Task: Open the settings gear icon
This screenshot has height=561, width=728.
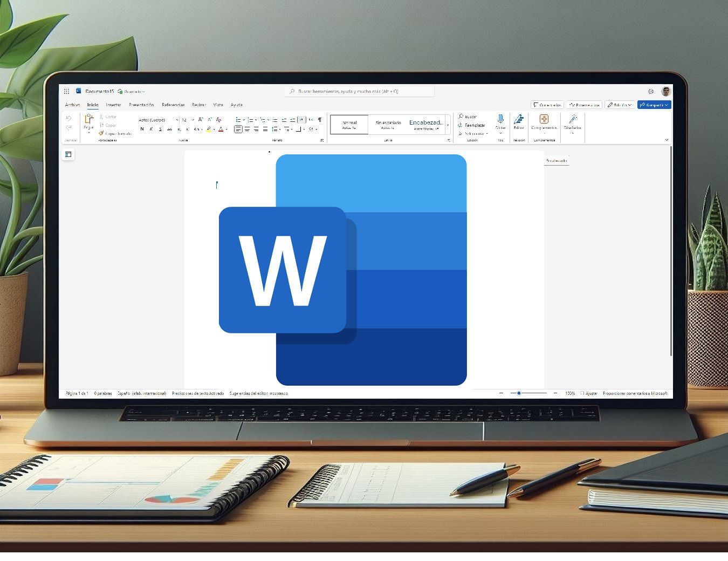Action: pyautogui.click(x=651, y=91)
